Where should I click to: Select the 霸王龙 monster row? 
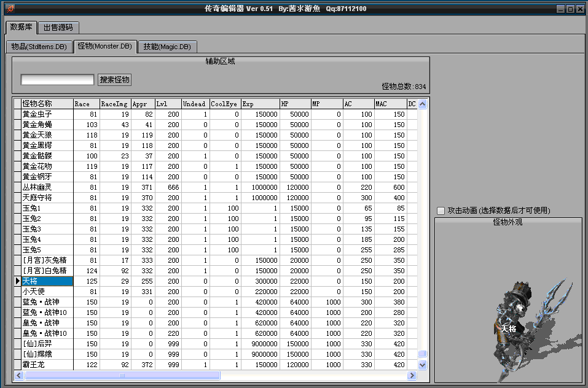pos(47,365)
